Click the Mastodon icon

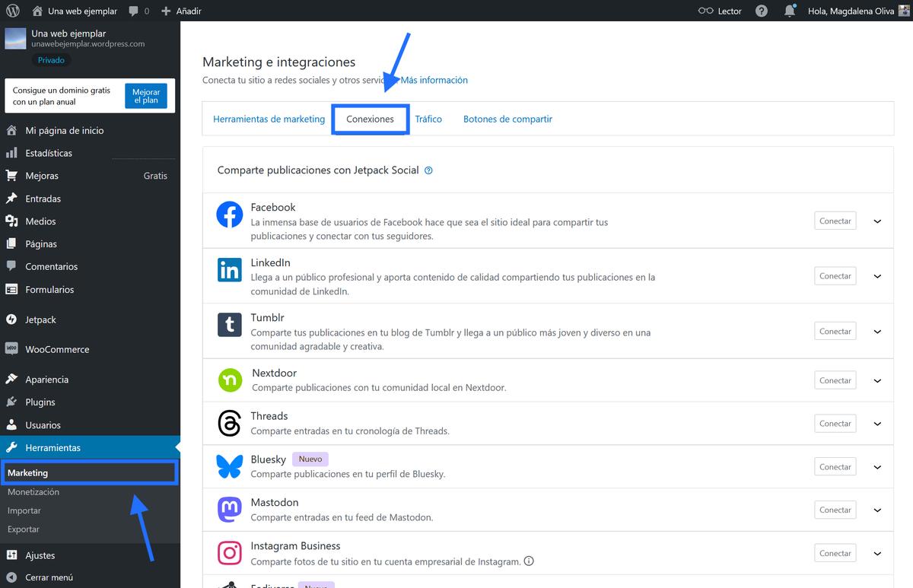coord(229,510)
